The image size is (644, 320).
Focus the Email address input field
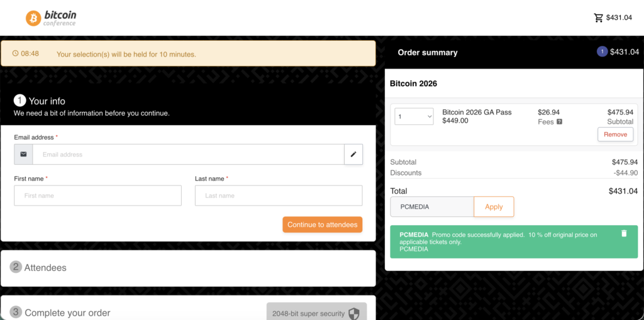[189, 154]
